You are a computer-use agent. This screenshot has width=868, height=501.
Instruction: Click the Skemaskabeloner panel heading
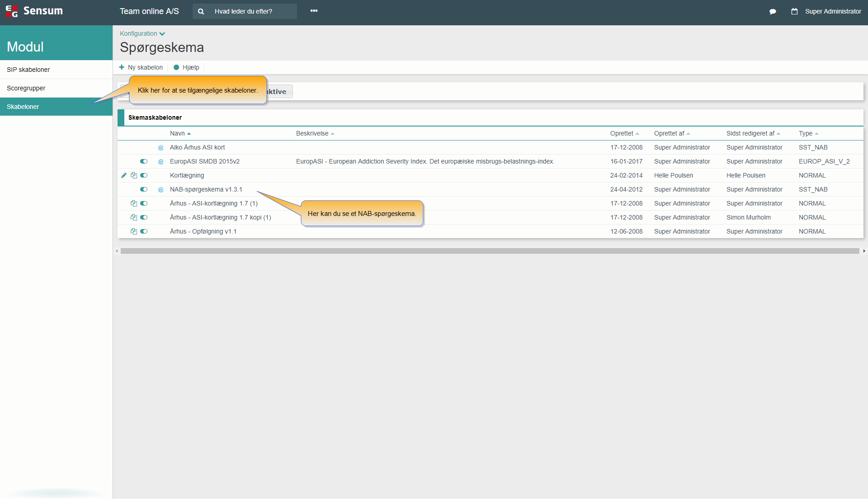click(x=155, y=117)
